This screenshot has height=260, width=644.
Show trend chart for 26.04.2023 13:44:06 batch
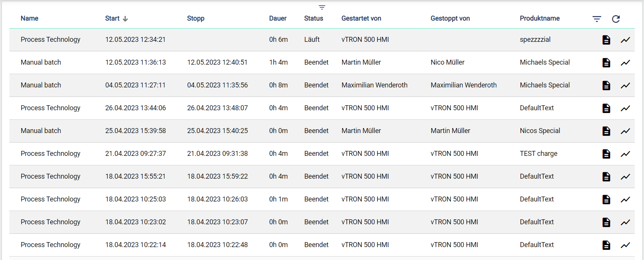[x=625, y=108]
